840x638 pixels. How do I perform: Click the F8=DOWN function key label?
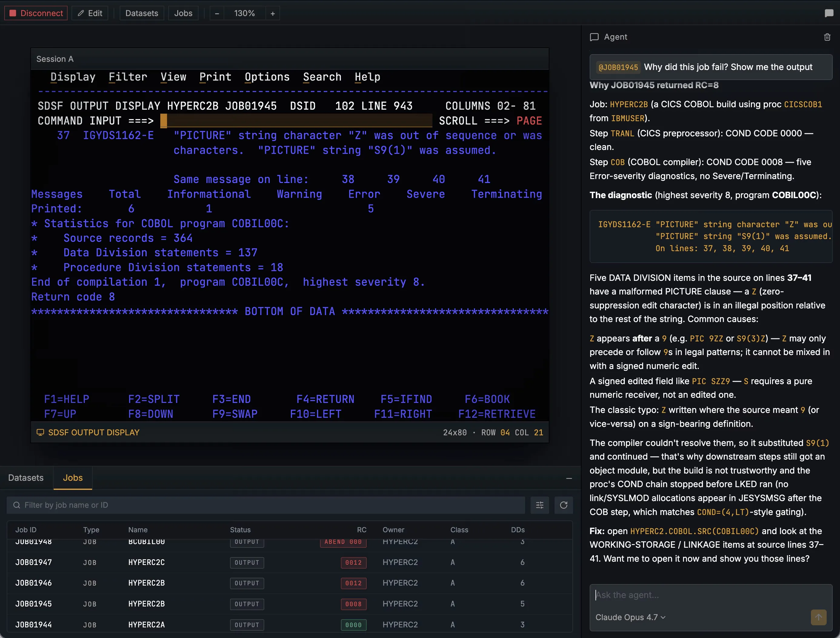(x=150, y=414)
